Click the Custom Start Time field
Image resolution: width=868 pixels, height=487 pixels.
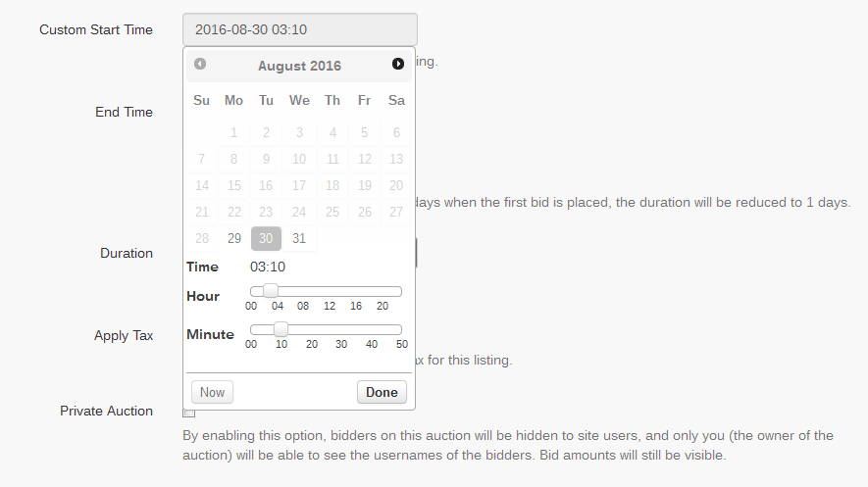click(x=299, y=29)
